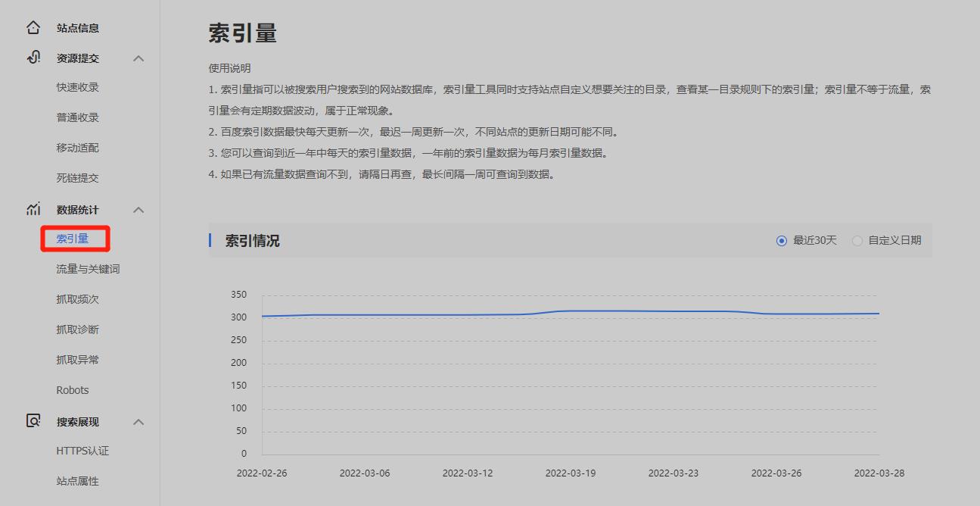Collapse the 搜索展现 section chevron
980x506 pixels.
[138, 422]
